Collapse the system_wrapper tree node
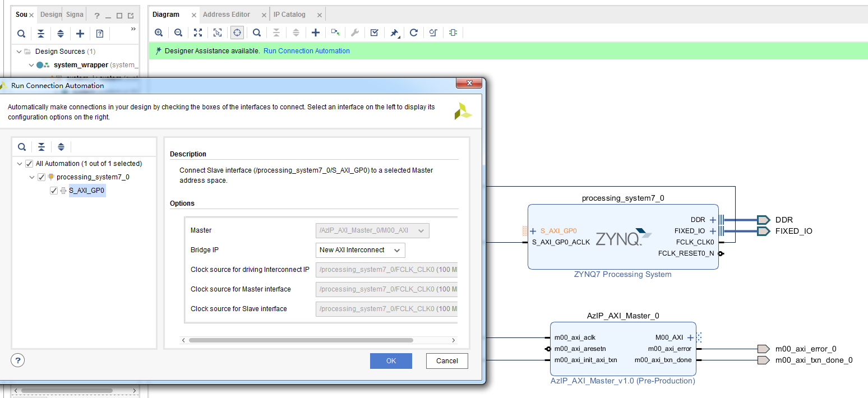This screenshot has height=398, width=868. (x=31, y=65)
